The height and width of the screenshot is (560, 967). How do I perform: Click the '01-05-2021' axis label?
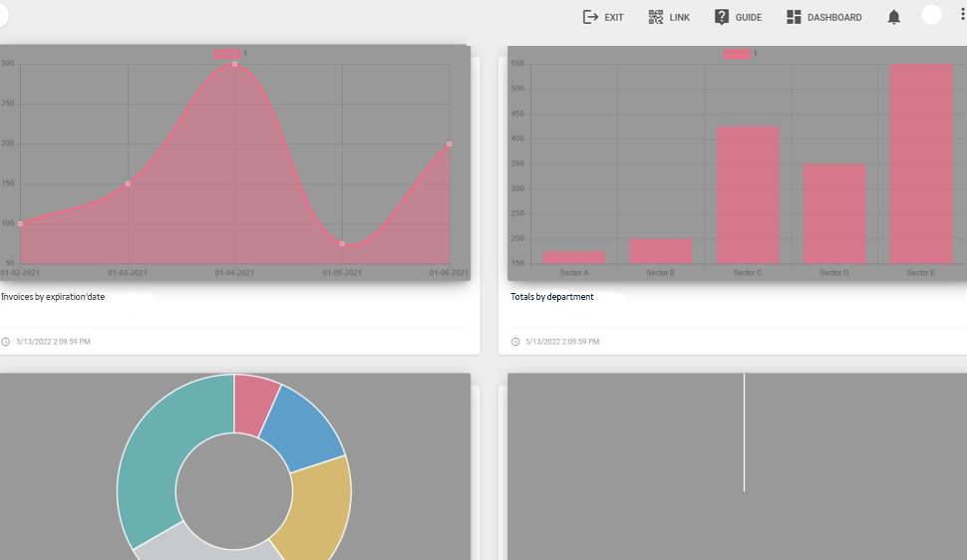(342, 273)
